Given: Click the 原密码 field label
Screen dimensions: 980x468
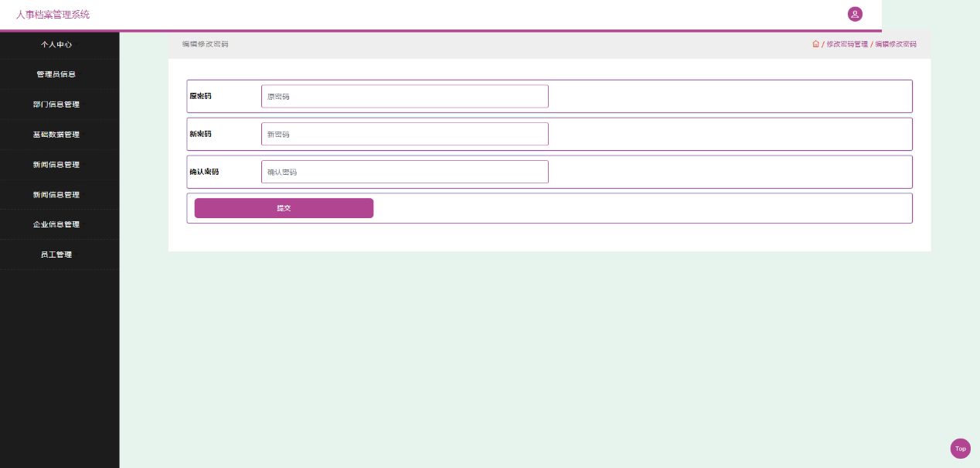Looking at the screenshot, I should click(200, 96).
